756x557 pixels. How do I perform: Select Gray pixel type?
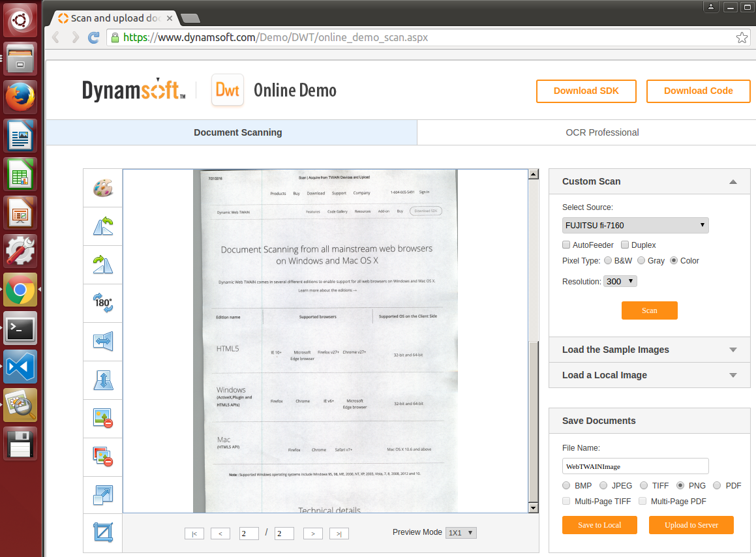coord(641,261)
